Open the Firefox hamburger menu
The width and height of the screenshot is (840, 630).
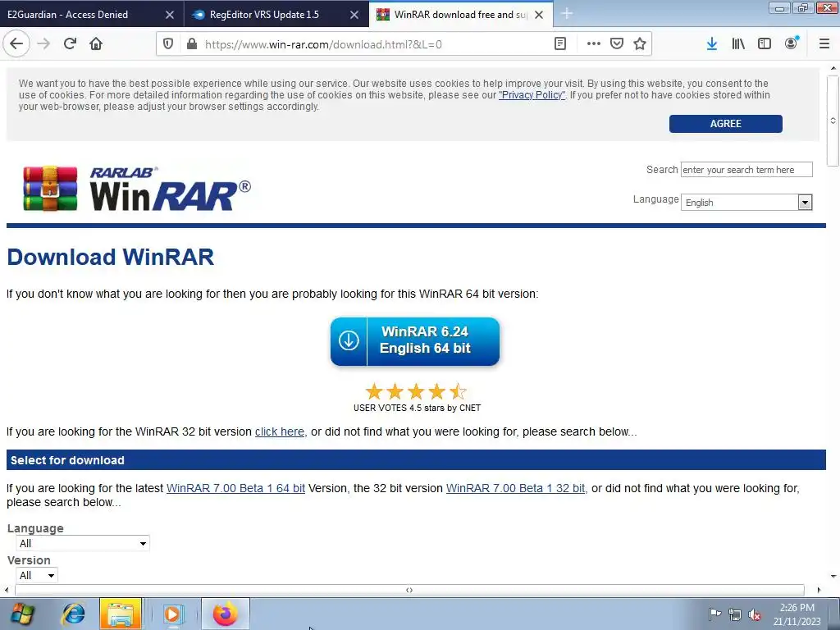point(824,44)
